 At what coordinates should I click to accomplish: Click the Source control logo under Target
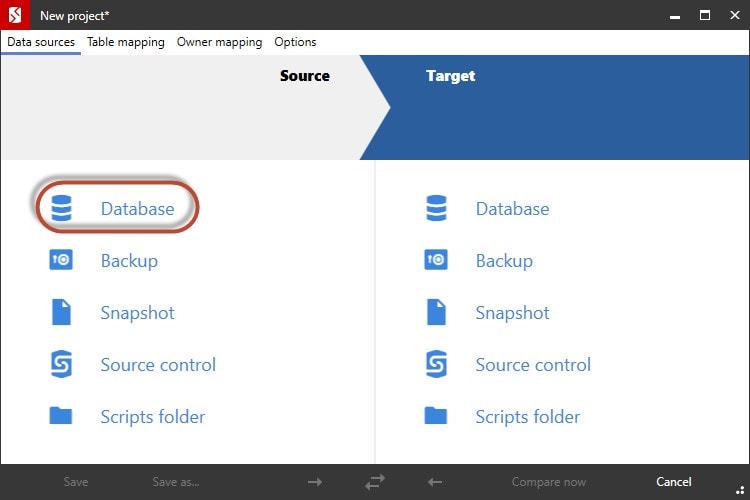436,364
